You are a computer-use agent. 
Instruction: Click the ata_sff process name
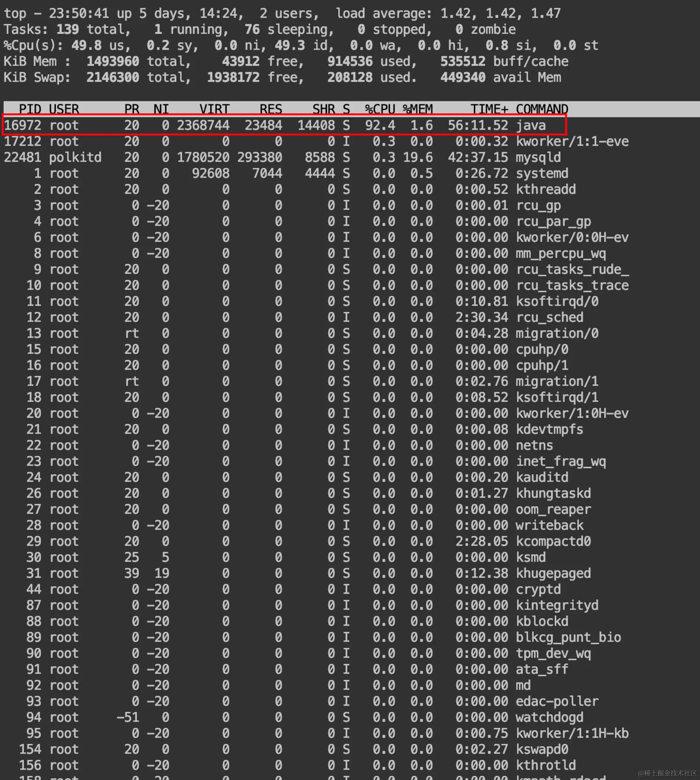[542, 669]
